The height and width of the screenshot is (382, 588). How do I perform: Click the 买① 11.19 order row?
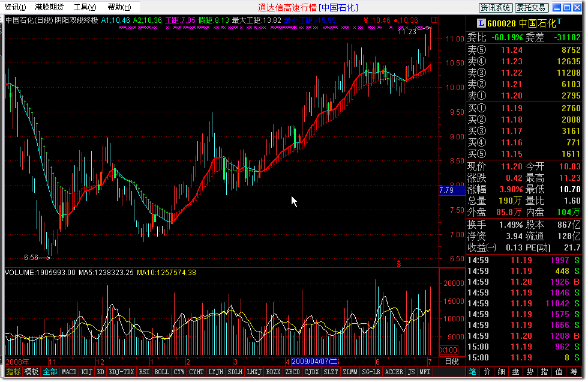click(524, 109)
